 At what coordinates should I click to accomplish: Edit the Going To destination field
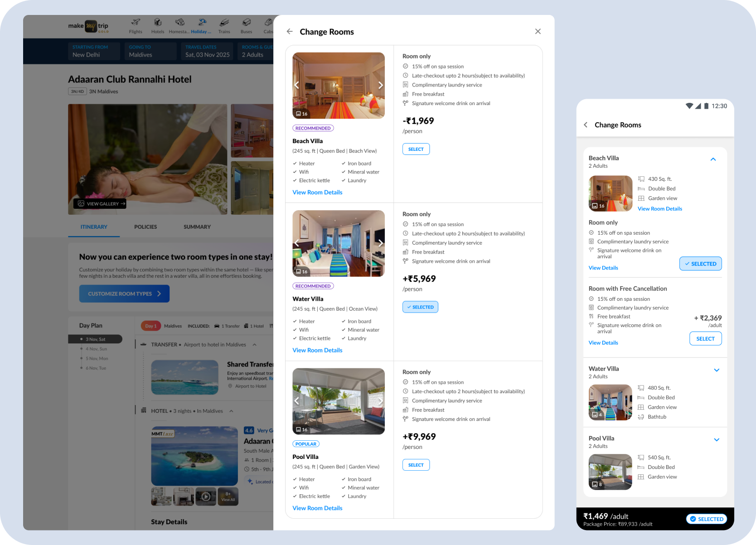[151, 51]
